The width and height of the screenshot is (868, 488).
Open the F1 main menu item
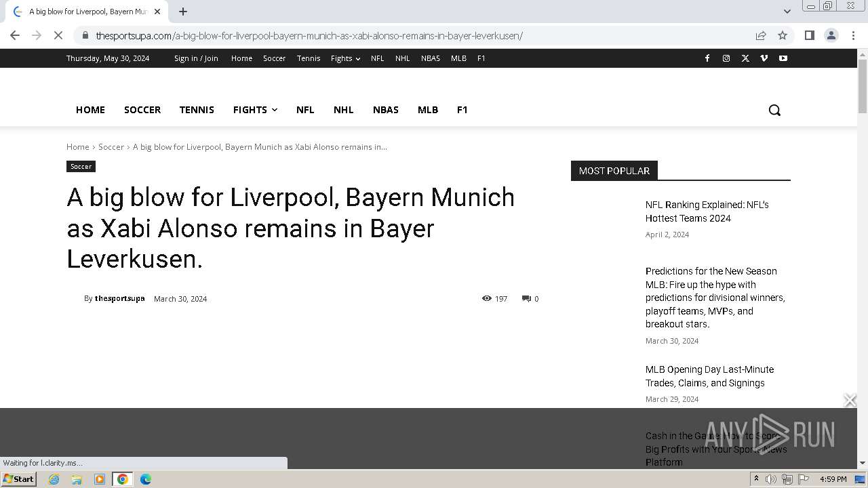point(462,110)
